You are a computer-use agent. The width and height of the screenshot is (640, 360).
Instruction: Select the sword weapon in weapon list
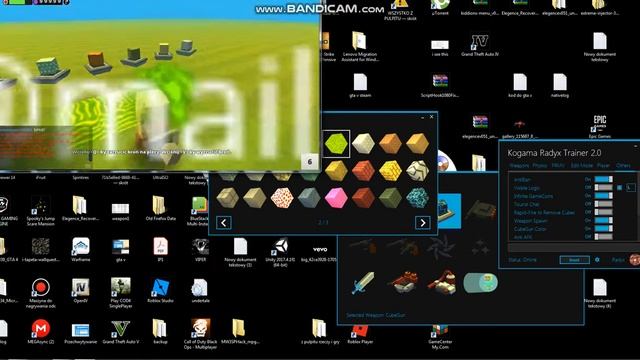(x=363, y=283)
